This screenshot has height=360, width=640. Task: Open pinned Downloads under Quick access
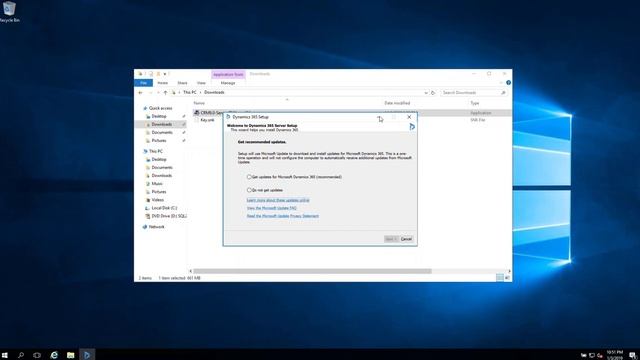(x=161, y=124)
